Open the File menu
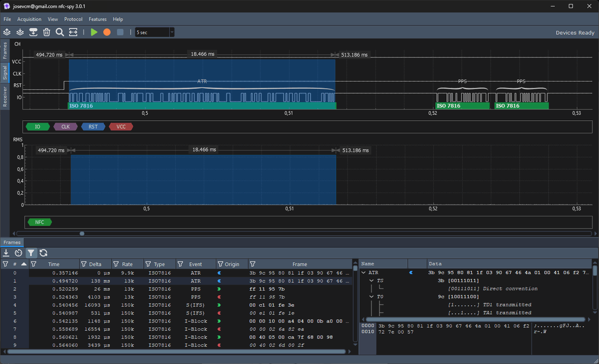This screenshot has width=599, height=364. point(7,19)
